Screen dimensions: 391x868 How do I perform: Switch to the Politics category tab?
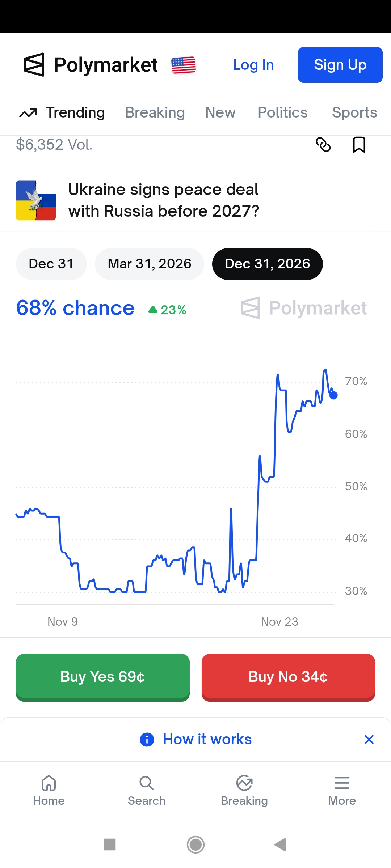tap(283, 112)
